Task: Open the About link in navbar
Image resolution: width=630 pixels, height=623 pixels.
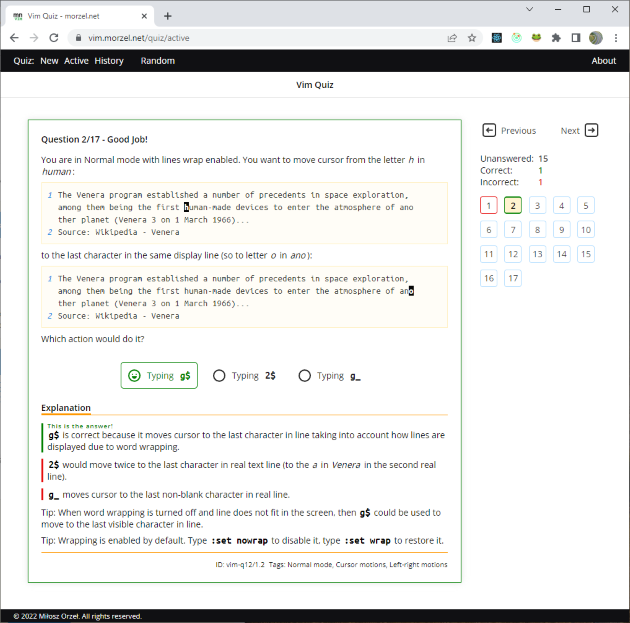Action: (603, 61)
